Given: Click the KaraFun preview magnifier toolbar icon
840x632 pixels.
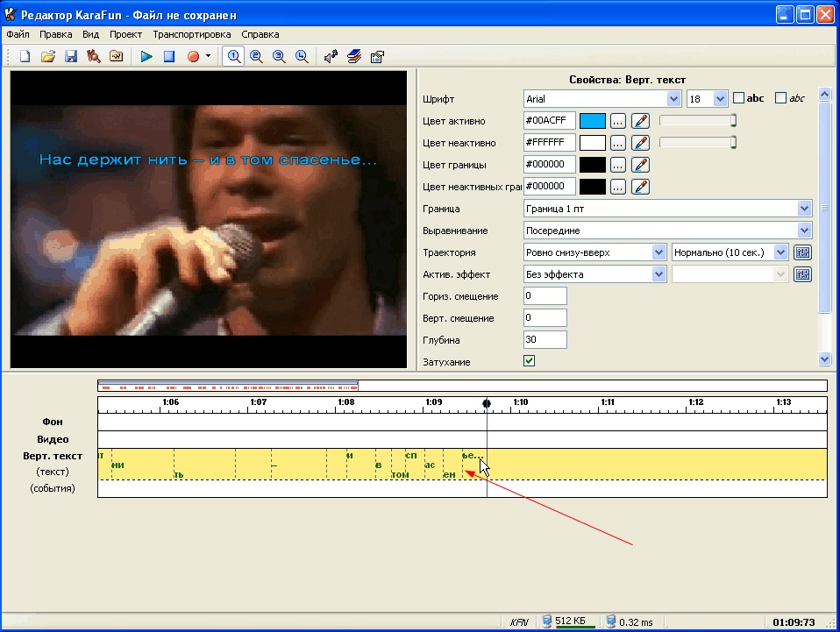Looking at the screenshot, I should [x=94, y=56].
